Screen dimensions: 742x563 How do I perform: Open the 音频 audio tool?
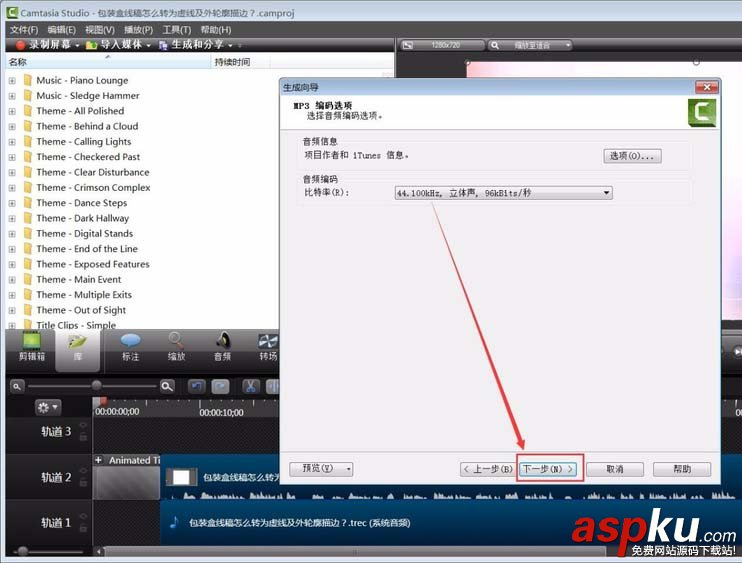(222, 348)
